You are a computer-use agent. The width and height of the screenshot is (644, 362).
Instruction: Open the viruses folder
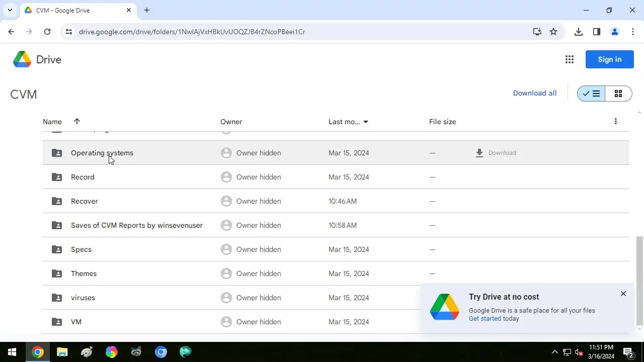[83, 298]
